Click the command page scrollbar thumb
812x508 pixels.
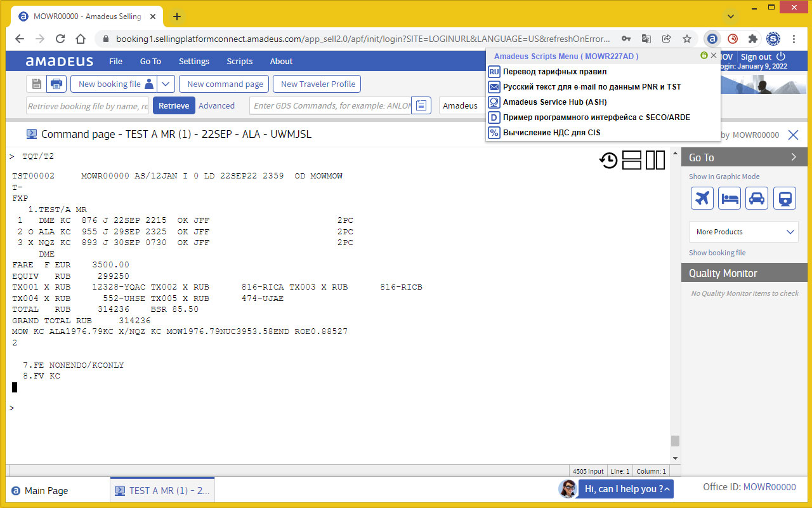pyautogui.click(x=675, y=441)
